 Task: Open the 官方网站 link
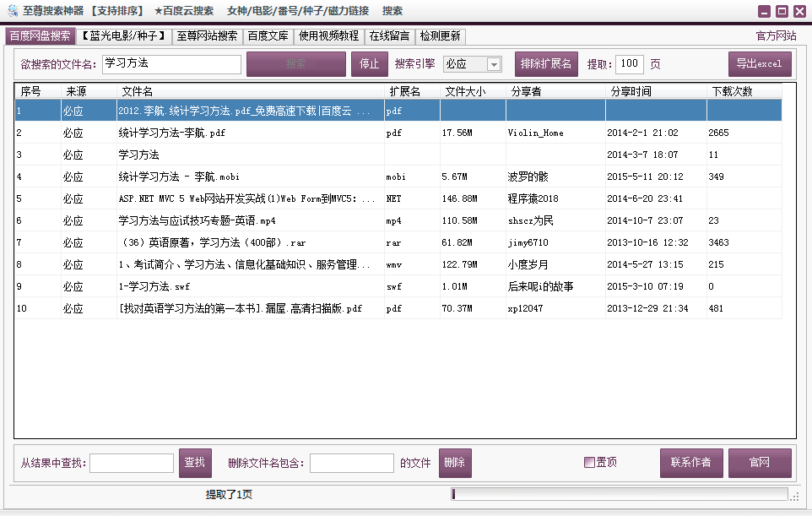(x=776, y=35)
